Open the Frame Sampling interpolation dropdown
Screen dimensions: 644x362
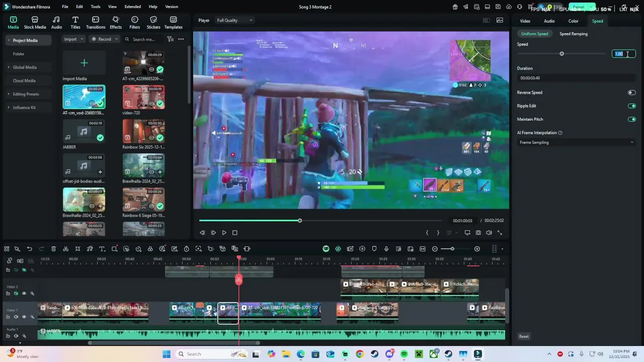click(x=577, y=142)
